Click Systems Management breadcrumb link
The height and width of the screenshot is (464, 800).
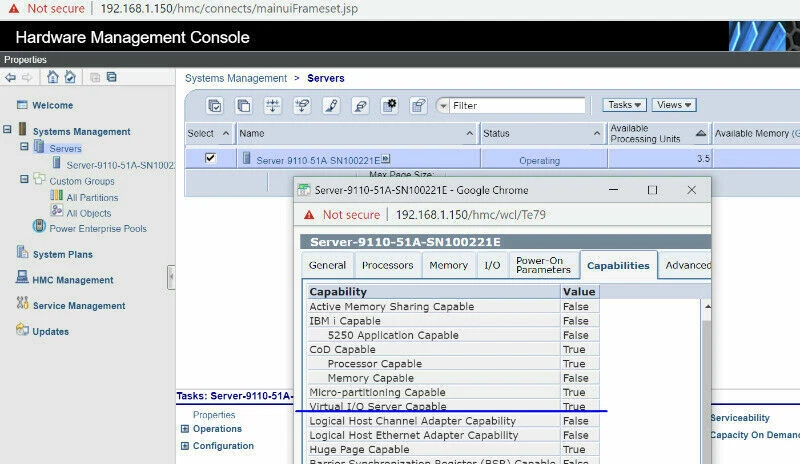pos(236,78)
